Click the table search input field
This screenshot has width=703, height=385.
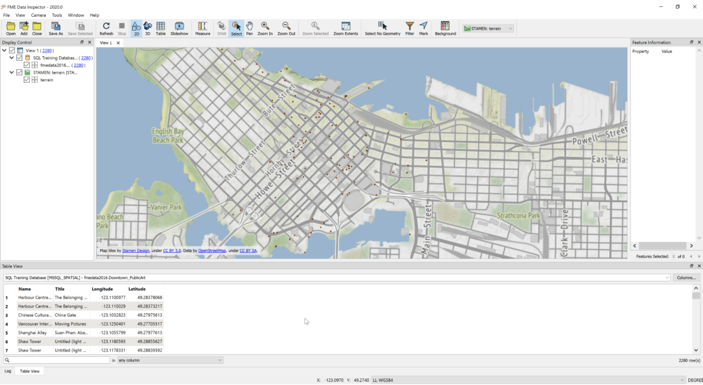pos(56,360)
